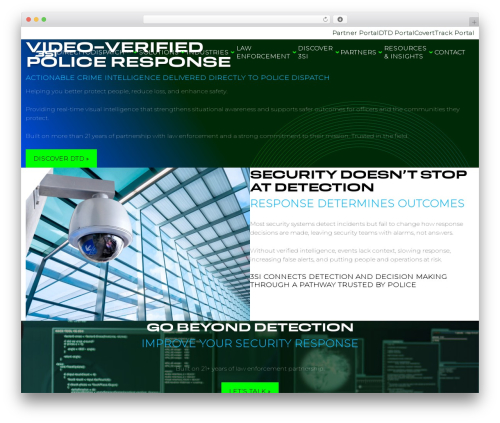Open Resources & Insights menu
Viewport: 500px width, 423px height.
pyautogui.click(x=405, y=52)
